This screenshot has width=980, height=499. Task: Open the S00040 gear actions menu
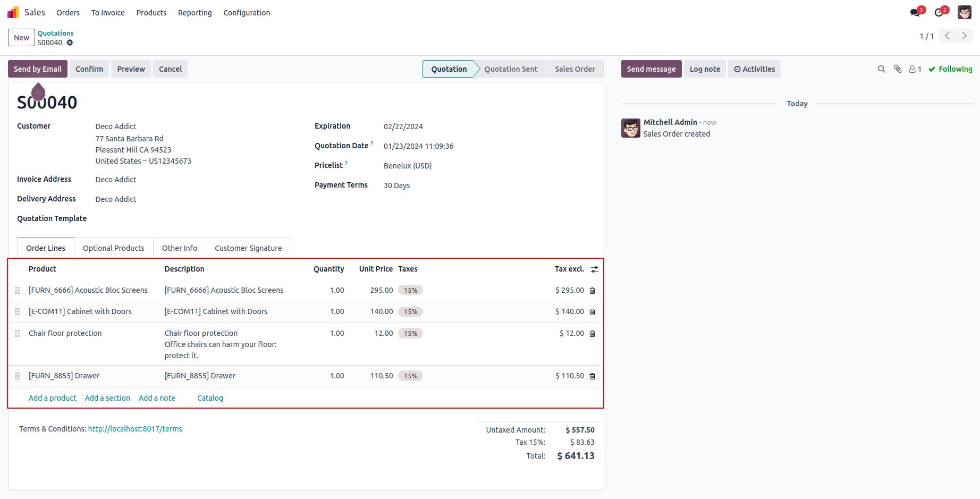pos(70,43)
